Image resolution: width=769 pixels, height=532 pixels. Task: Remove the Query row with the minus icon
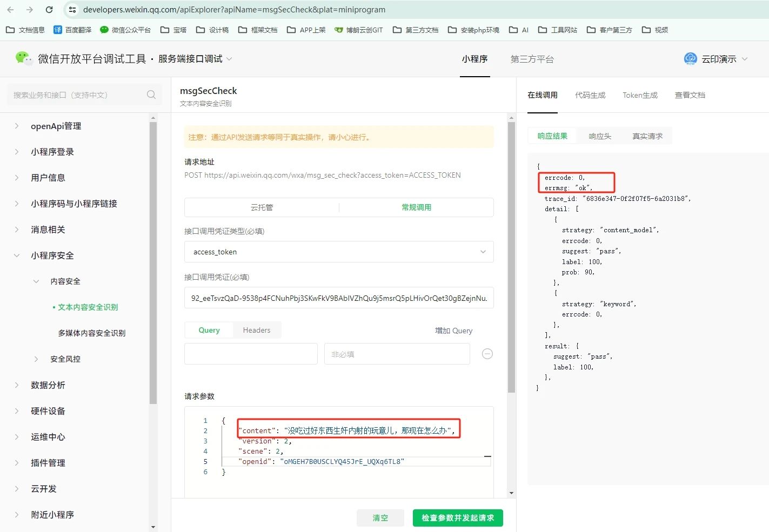[x=487, y=354]
